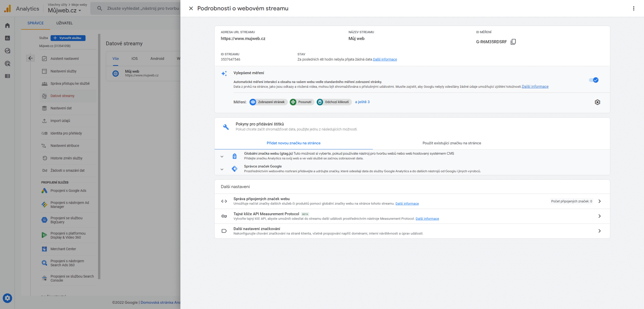This screenshot has width=644, height=309.
Task: Switch to the UŽIVATEL tab
Action: 64,23
